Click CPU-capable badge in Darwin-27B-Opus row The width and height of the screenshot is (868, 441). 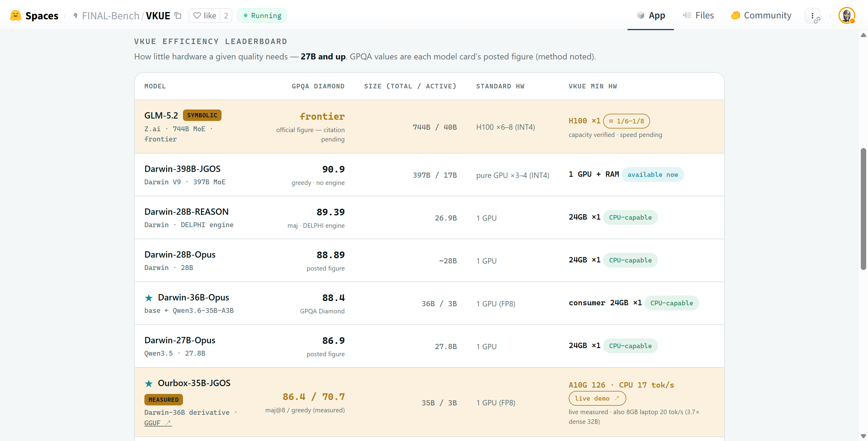(x=630, y=346)
